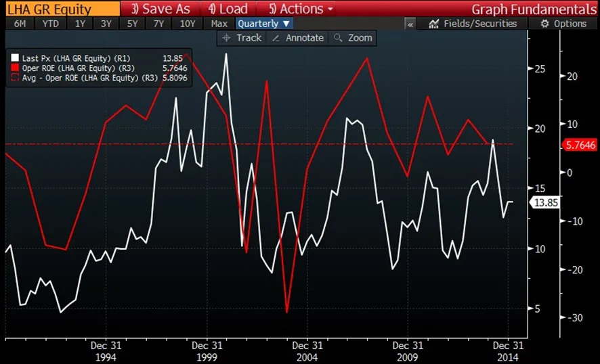Viewport: 600px width, 364px height.
Task: Click the Zoom magnifier icon
Action: point(338,38)
